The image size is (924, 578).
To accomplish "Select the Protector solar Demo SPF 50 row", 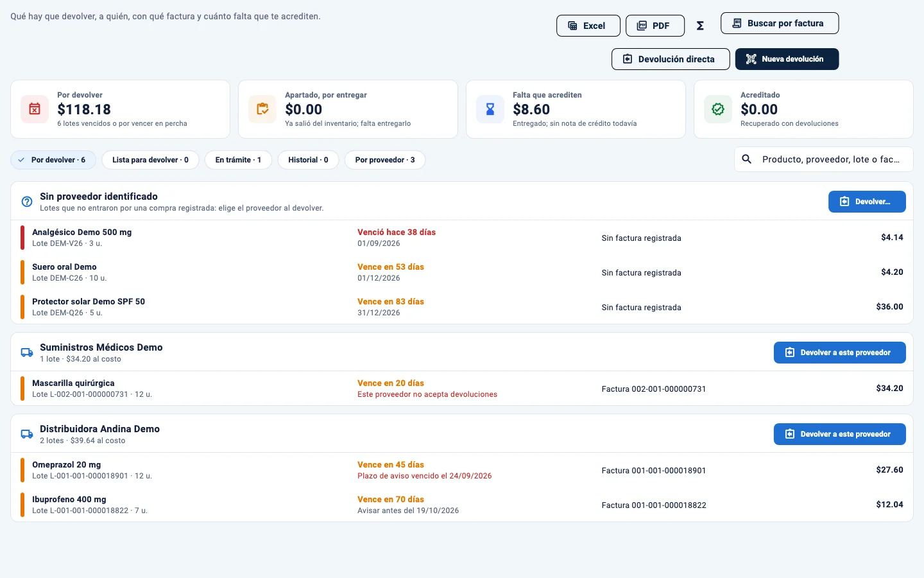I will tap(462, 307).
